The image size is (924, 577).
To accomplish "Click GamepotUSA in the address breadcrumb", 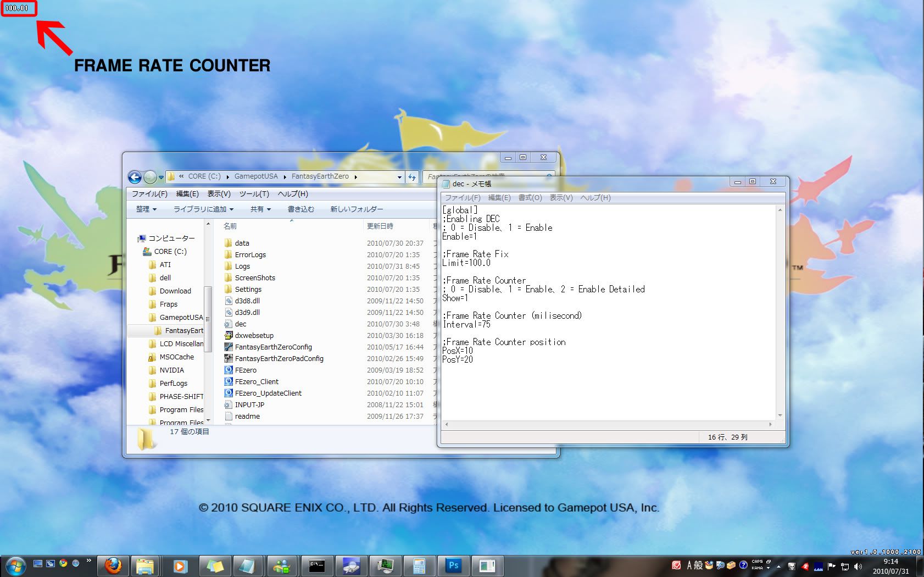I will click(256, 176).
